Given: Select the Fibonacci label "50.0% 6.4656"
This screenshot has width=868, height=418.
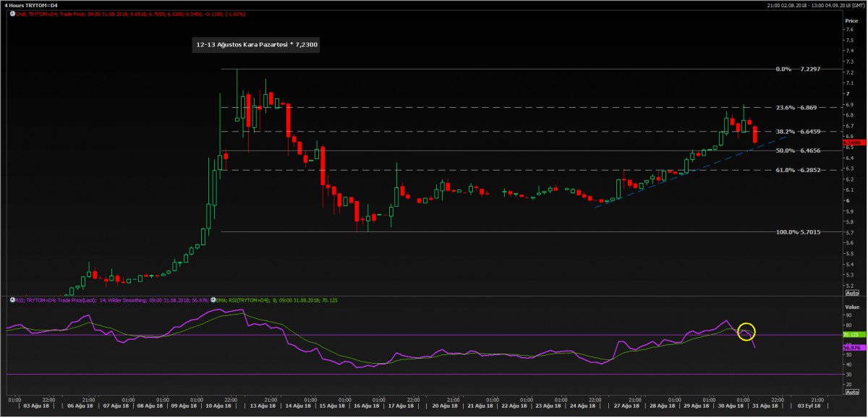Looking at the screenshot, I should tap(798, 150).
